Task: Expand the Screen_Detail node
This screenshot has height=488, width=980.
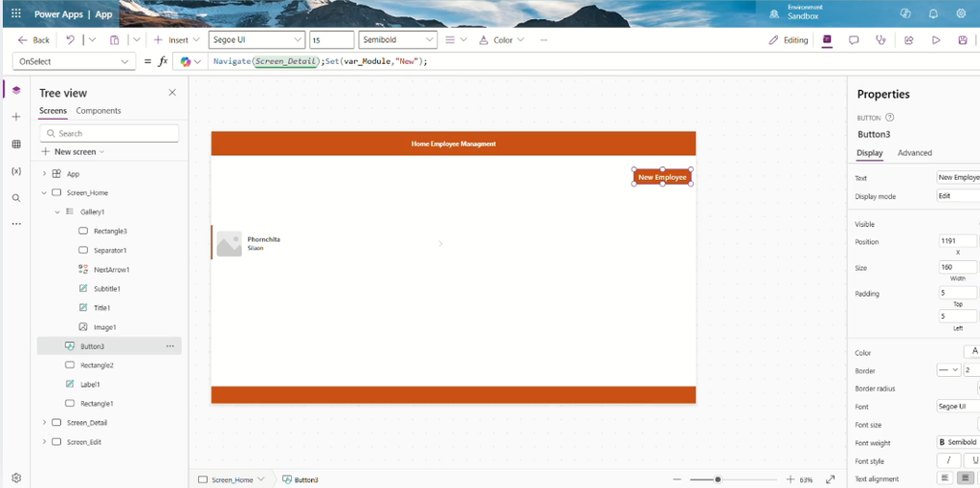Action: click(x=44, y=422)
